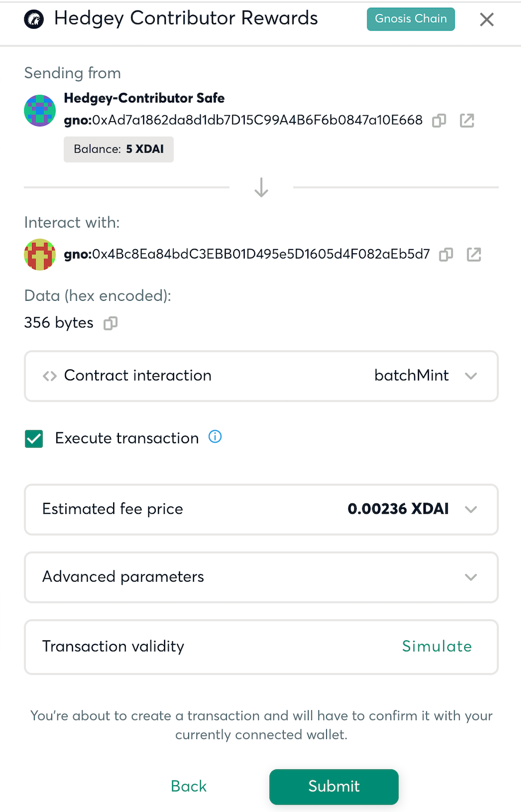Screen dimensions: 521x812
Task: Close the Hedgey Contributor Rewards dialog
Action: pos(487,19)
